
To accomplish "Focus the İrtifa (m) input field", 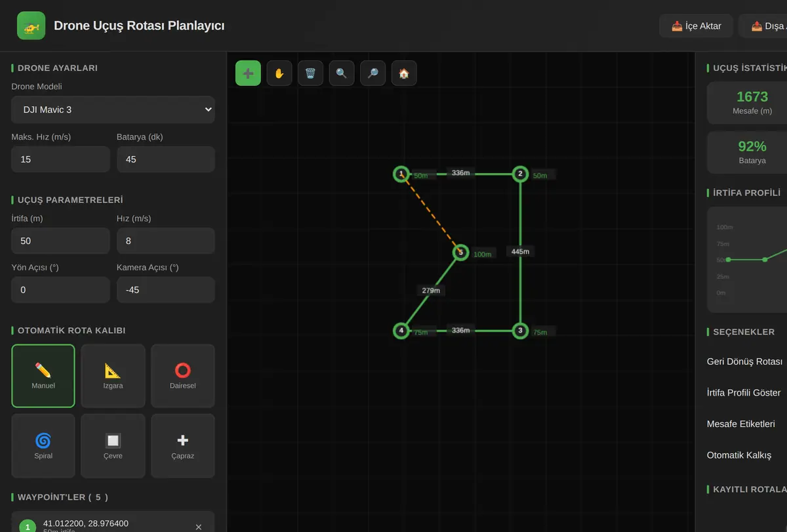I will (60, 241).
